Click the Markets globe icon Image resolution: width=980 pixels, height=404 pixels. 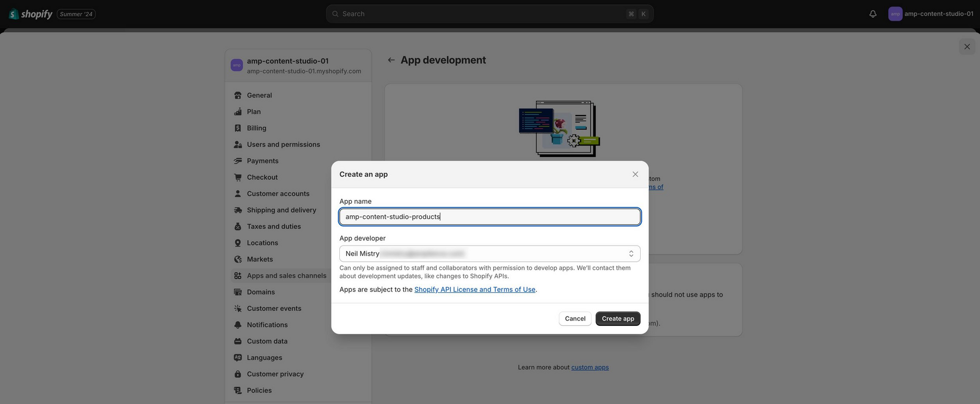(238, 260)
